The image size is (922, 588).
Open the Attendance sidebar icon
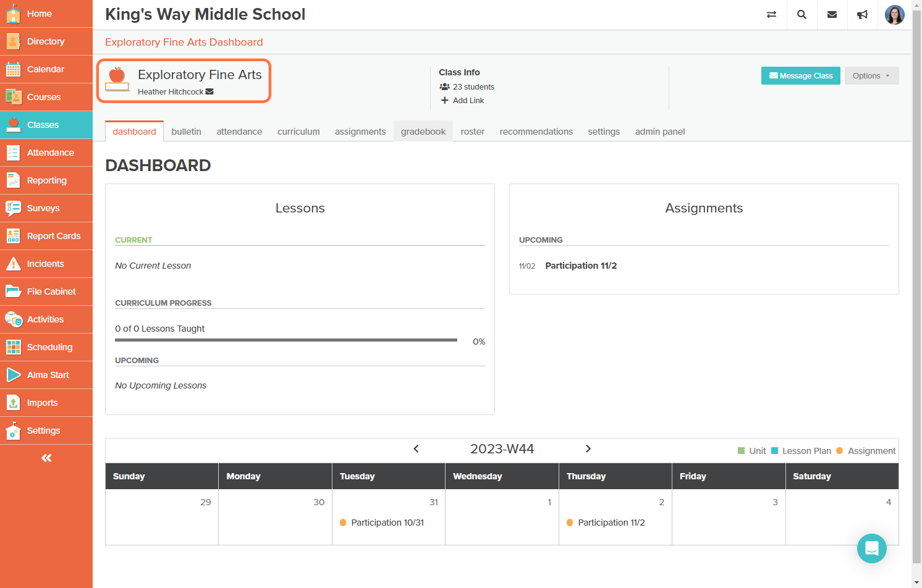click(14, 153)
